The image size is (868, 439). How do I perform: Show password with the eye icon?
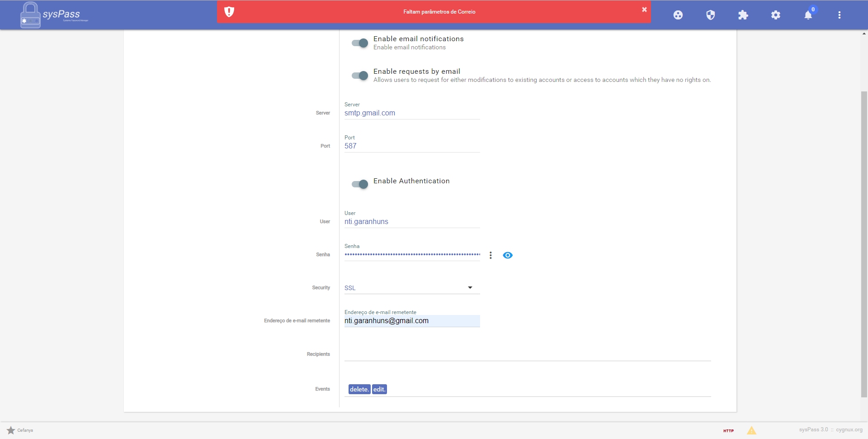(x=508, y=255)
